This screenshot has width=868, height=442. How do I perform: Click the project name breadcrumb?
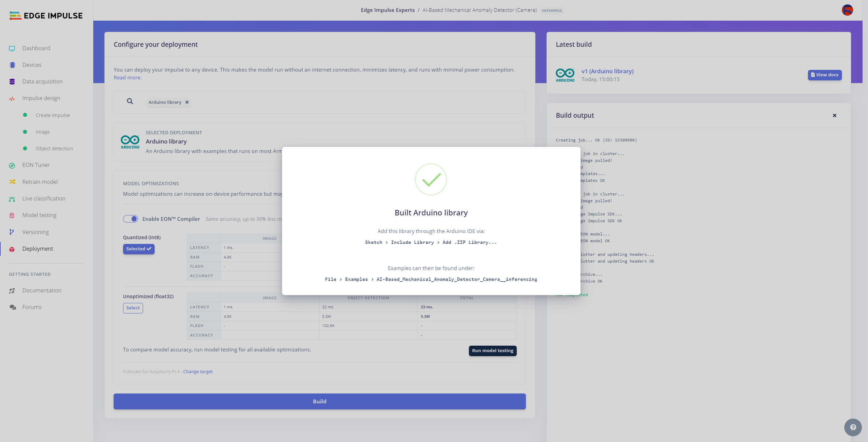pyautogui.click(x=479, y=10)
